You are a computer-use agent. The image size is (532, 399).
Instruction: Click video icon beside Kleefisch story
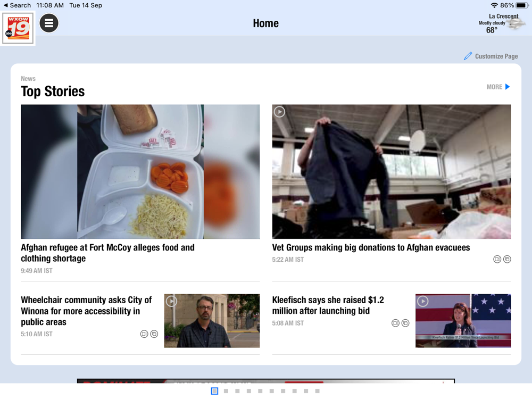tap(395, 323)
